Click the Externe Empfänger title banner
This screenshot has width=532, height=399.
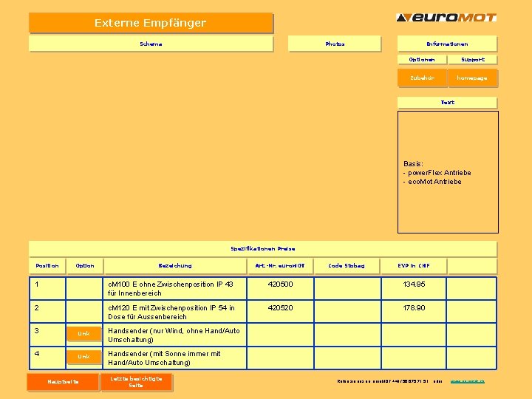[x=151, y=23]
